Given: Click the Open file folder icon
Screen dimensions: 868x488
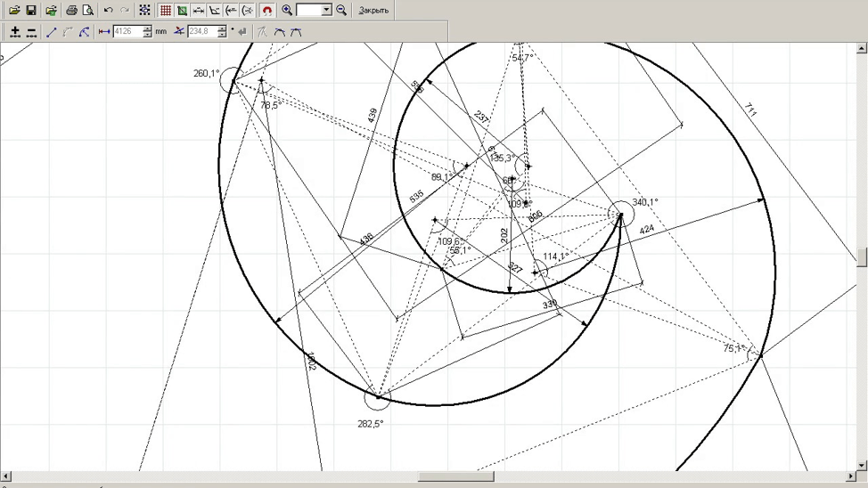Looking at the screenshot, I should [14, 11].
